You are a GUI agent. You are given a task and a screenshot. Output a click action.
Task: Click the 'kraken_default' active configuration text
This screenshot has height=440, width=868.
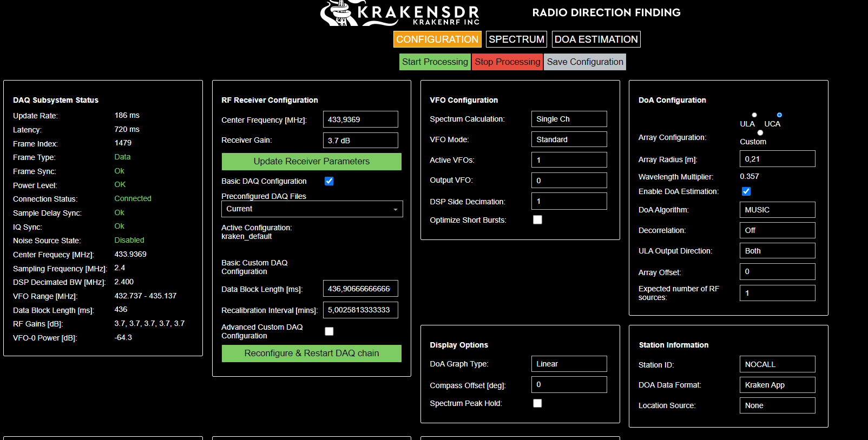tap(247, 237)
